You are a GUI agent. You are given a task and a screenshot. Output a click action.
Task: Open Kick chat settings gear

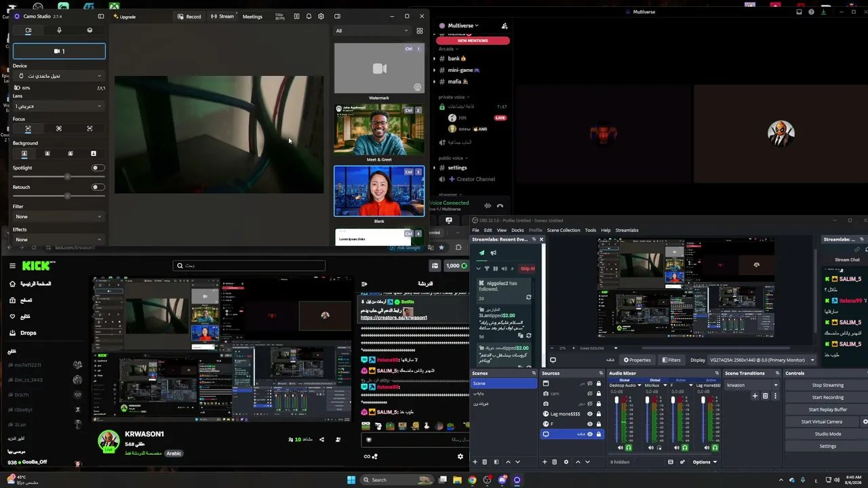pyautogui.click(x=460, y=457)
